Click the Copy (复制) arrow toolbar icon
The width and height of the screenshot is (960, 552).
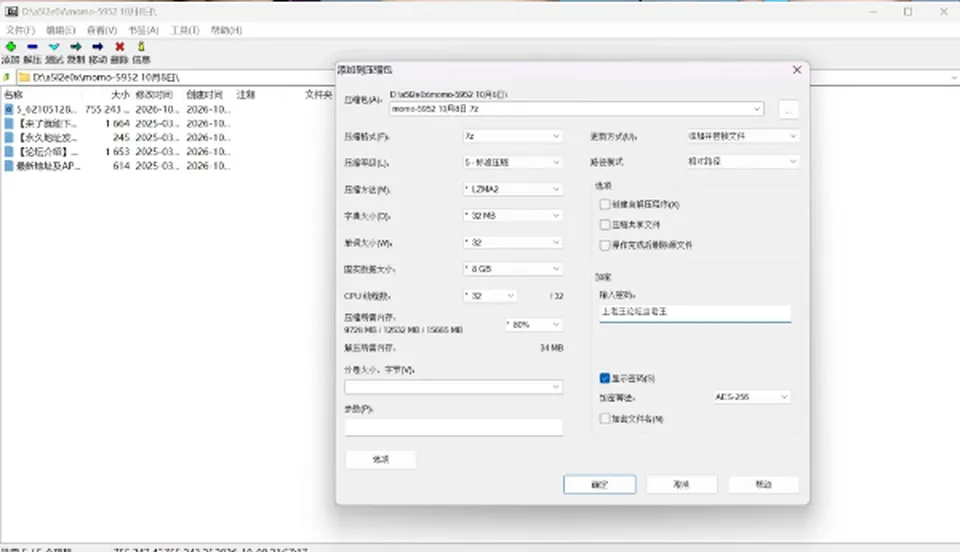(x=76, y=47)
